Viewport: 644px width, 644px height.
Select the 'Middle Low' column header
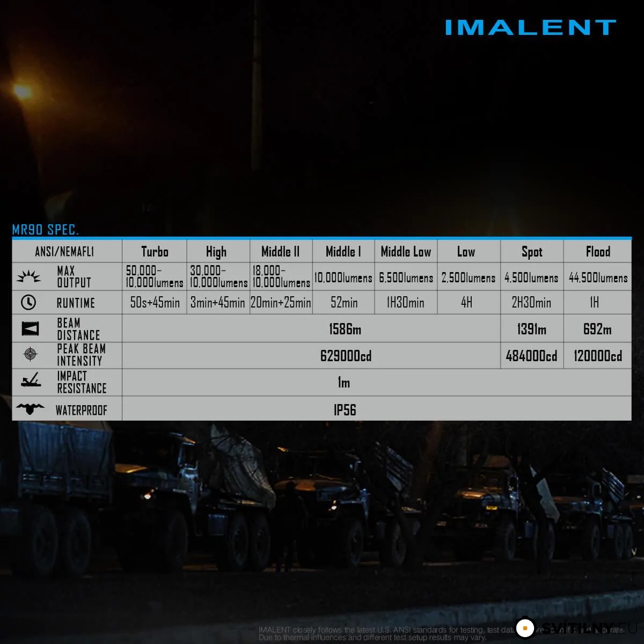pyautogui.click(x=406, y=252)
